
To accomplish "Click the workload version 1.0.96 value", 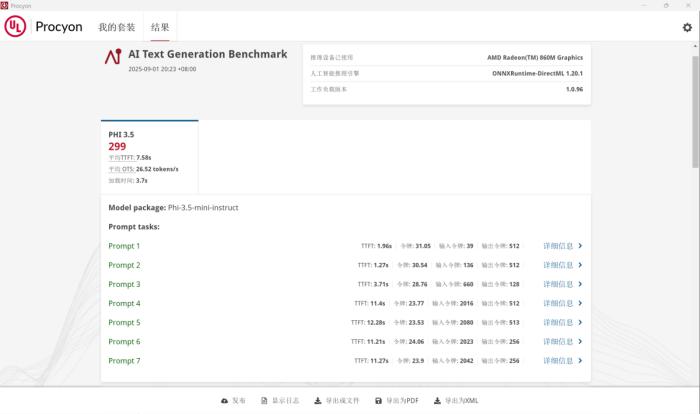I will [x=574, y=89].
